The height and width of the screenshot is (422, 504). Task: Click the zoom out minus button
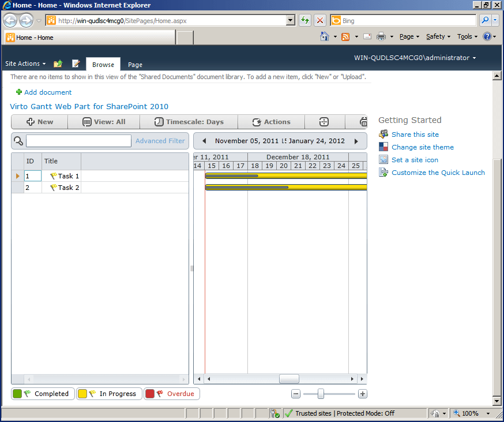tap(296, 394)
